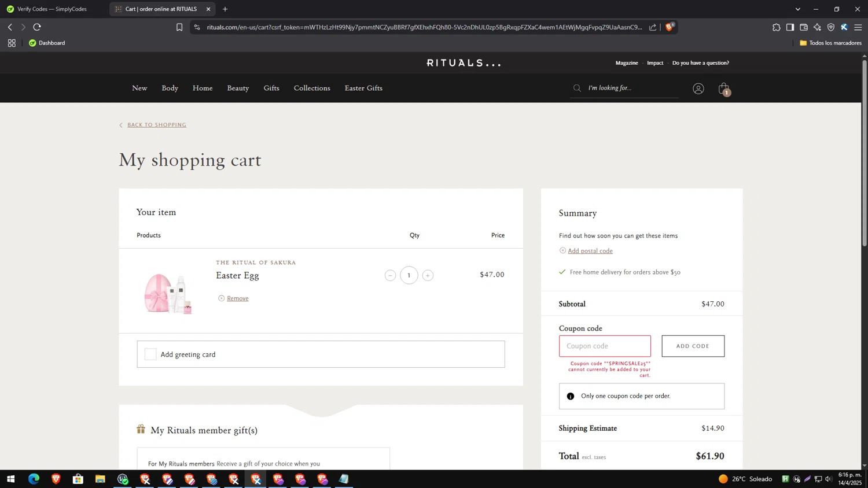Open the shopping bag icon with badge
This screenshot has width=868, height=488.
coord(724,88)
